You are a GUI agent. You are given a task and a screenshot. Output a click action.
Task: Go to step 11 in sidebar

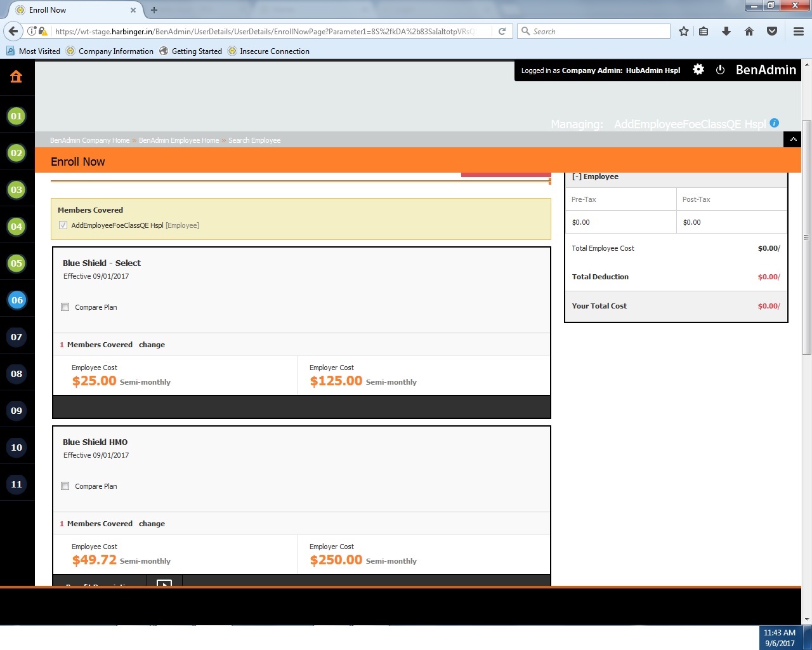[x=16, y=484]
